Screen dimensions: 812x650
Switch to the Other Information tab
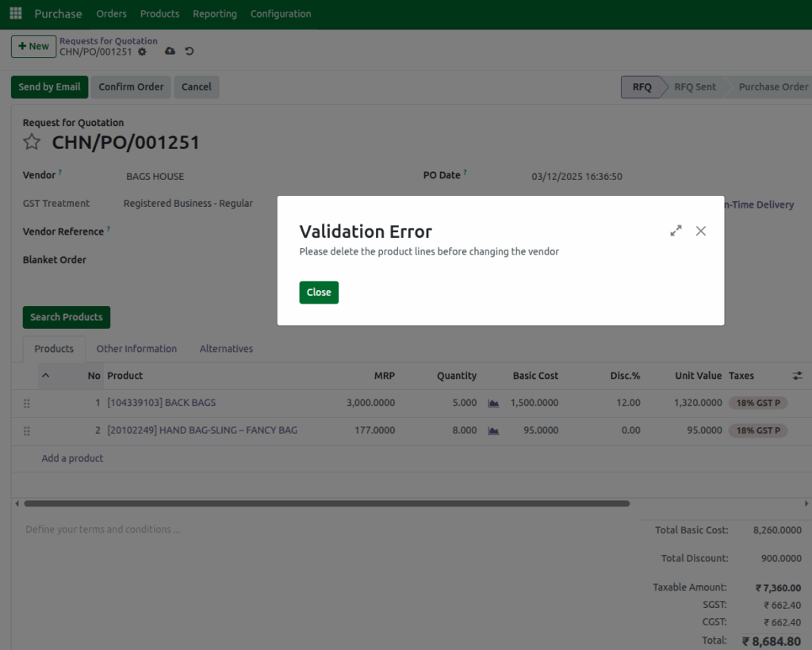coord(136,348)
